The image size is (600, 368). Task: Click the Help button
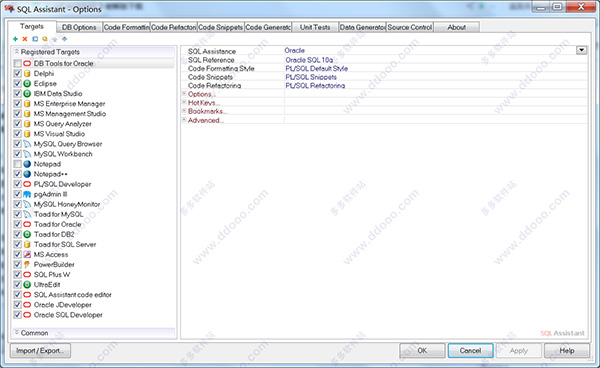(x=567, y=350)
